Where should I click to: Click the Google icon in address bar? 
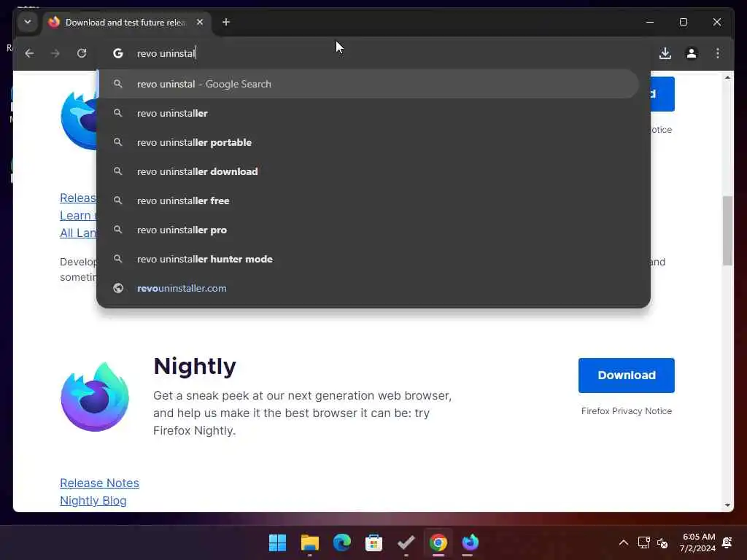pyautogui.click(x=117, y=53)
